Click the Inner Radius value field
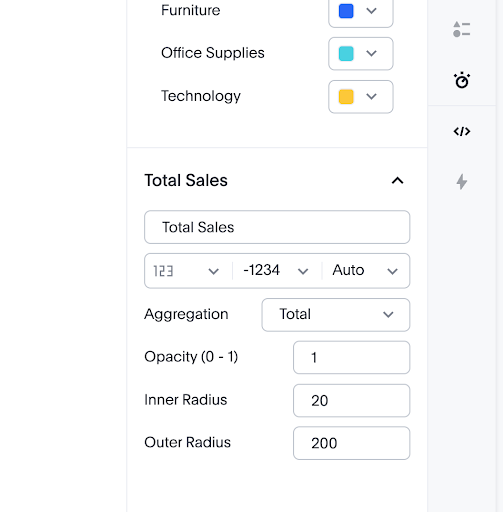Viewport: 503px width, 512px height. pos(351,400)
